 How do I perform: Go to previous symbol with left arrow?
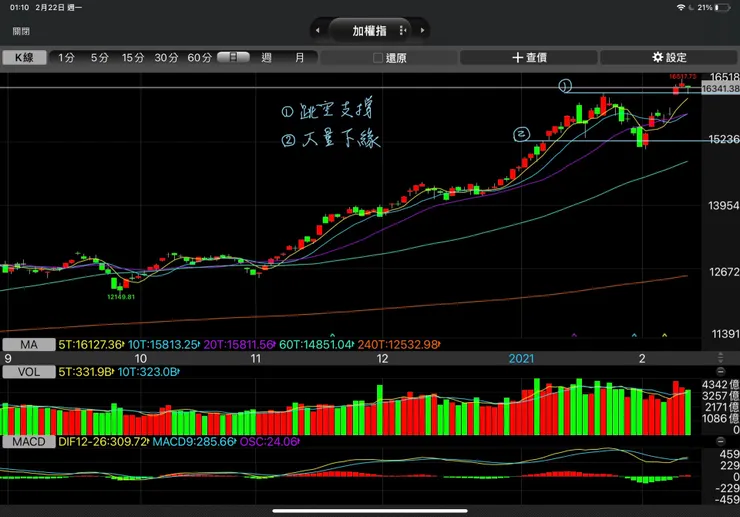(318, 30)
